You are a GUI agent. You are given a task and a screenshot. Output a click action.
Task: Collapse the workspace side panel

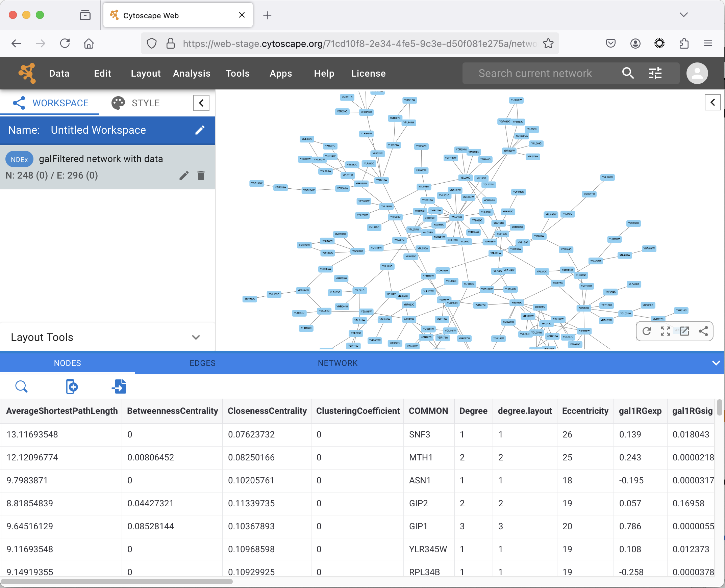pos(201,103)
